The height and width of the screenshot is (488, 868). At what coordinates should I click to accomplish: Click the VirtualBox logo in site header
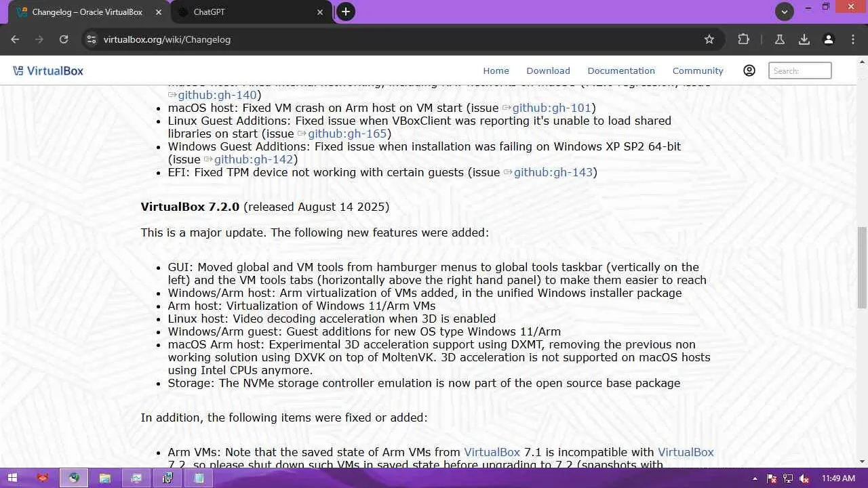tap(47, 70)
